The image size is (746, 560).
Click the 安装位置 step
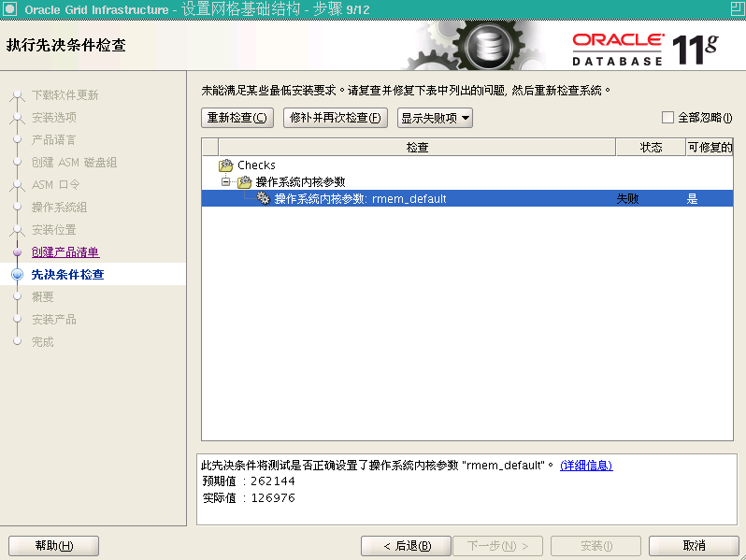[x=54, y=230]
